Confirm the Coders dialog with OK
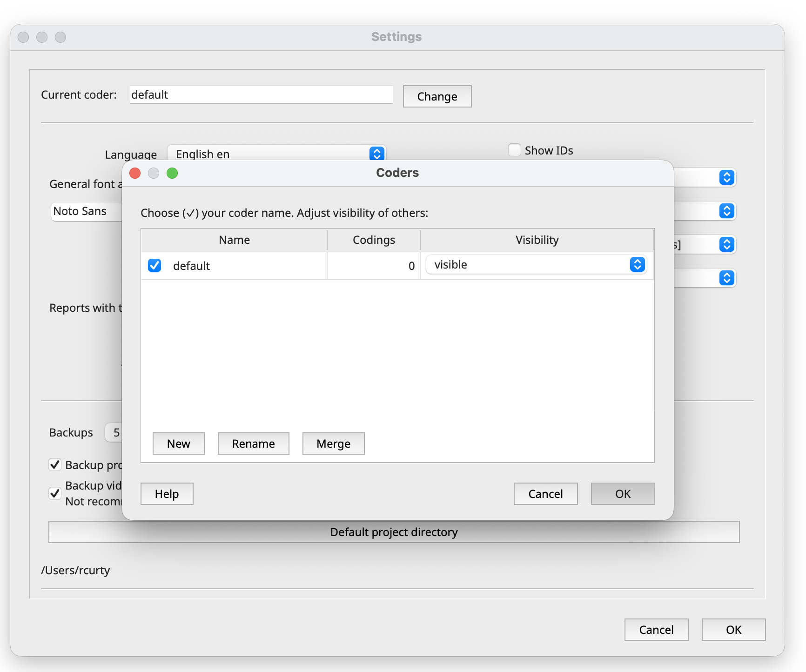 [x=623, y=494]
